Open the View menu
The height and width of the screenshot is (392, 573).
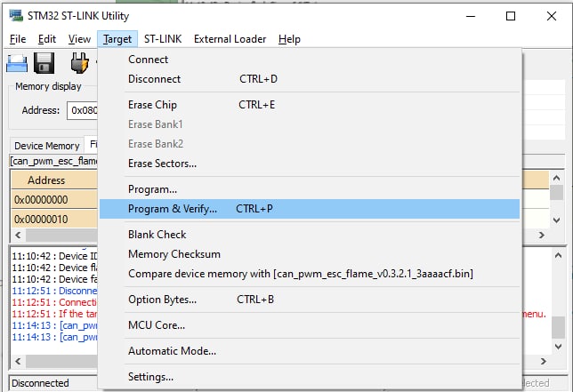point(79,39)
